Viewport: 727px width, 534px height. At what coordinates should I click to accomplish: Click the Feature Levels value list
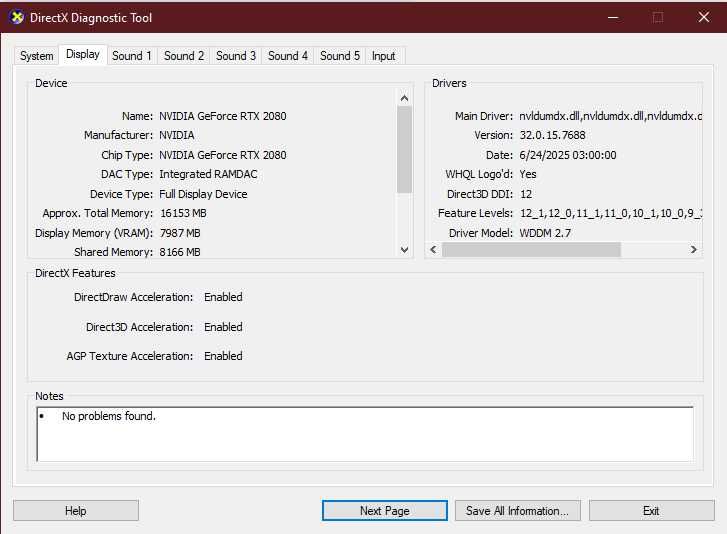pyautogui.click(x=611, y=213)
